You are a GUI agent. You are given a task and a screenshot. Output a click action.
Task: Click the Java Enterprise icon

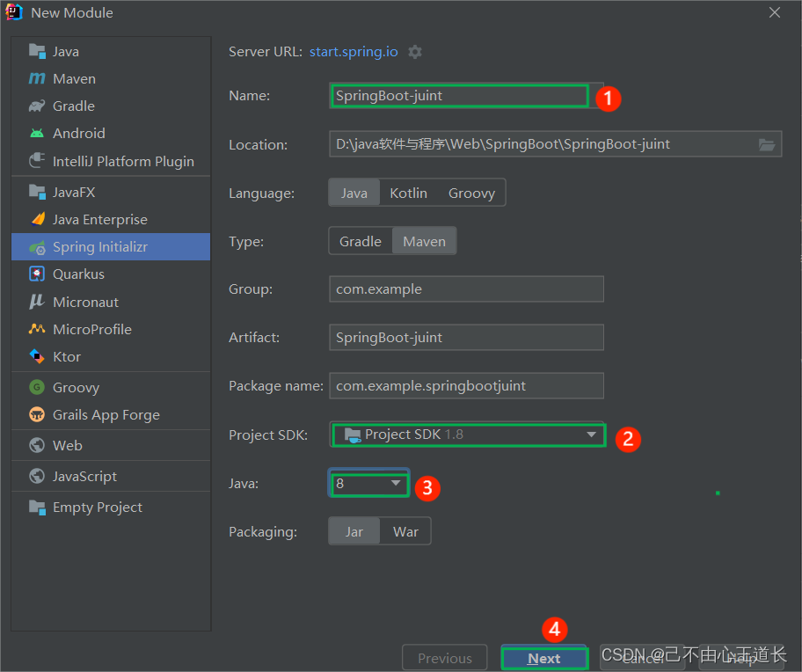pyautogui.click(x=38, y=219)
